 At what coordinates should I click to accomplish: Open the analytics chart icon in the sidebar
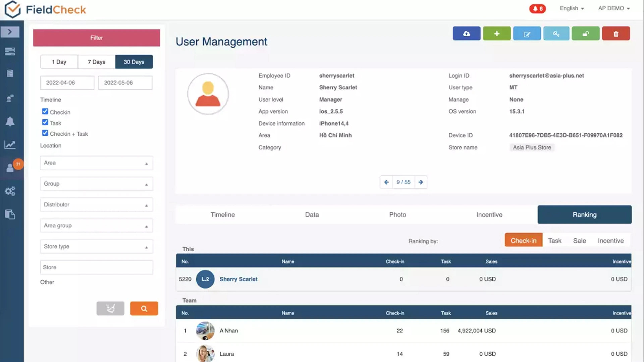pyautogui.click(x=10, y=145)
